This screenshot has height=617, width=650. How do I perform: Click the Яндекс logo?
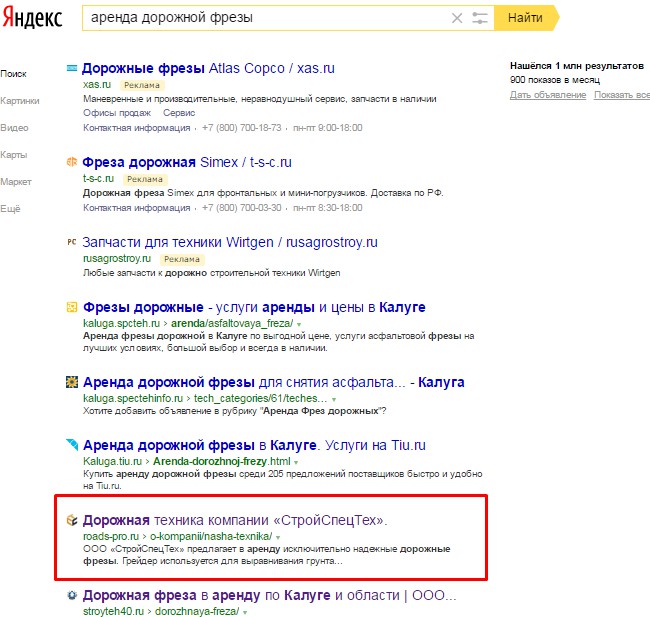(x=32, y=18)
